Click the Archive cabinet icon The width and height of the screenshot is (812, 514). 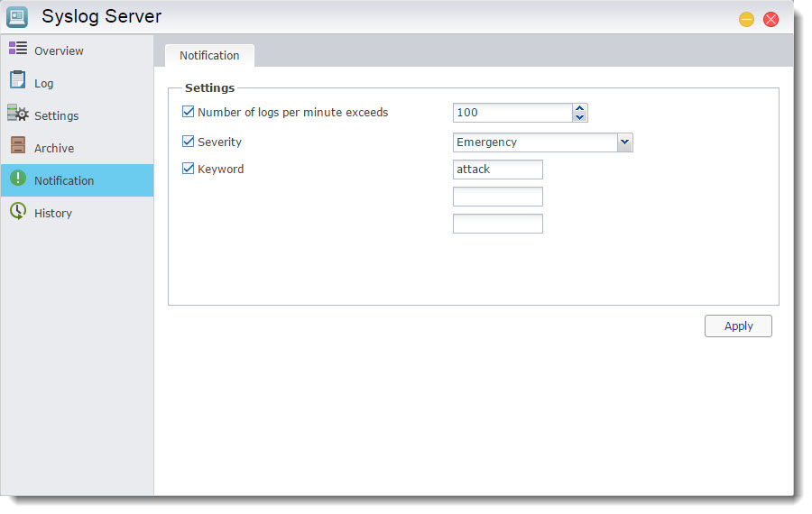pos(18,146)
